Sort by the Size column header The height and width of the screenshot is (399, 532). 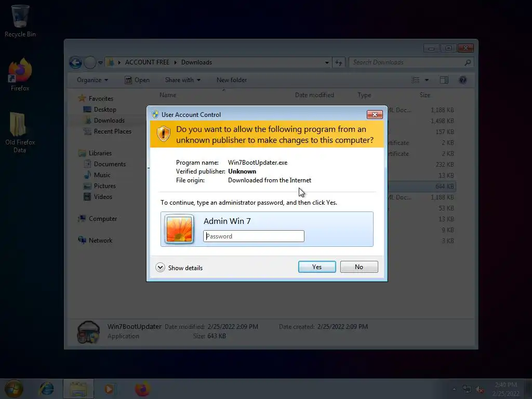(425, 95)
